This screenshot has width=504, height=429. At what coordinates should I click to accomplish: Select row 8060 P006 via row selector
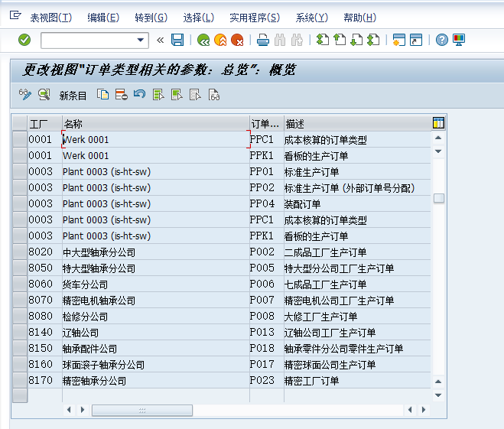(20, 284)
